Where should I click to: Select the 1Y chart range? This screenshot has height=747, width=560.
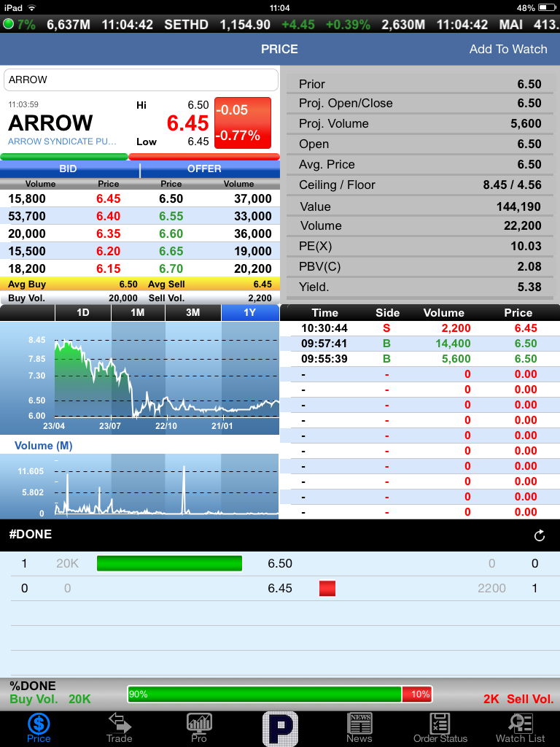tap(250, 312)
